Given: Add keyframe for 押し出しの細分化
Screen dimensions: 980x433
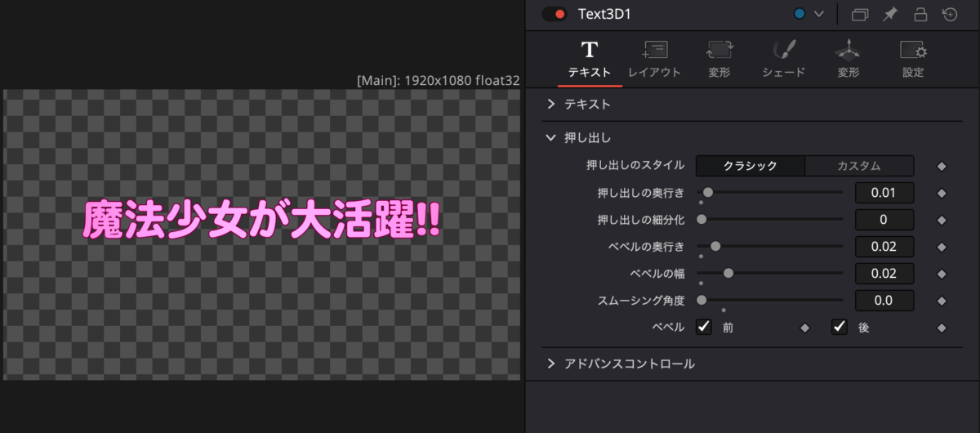Looking at the screenshot, I should point(942,221).
